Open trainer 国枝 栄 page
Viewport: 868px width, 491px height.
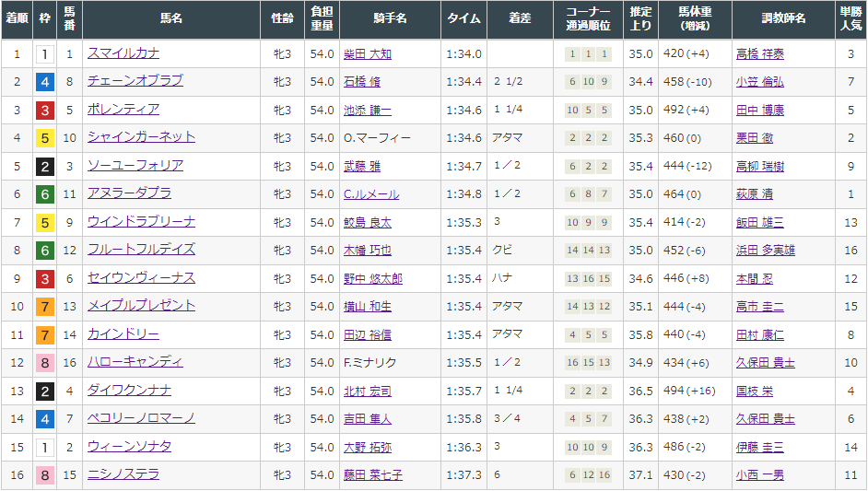click(x=755, y=391)
